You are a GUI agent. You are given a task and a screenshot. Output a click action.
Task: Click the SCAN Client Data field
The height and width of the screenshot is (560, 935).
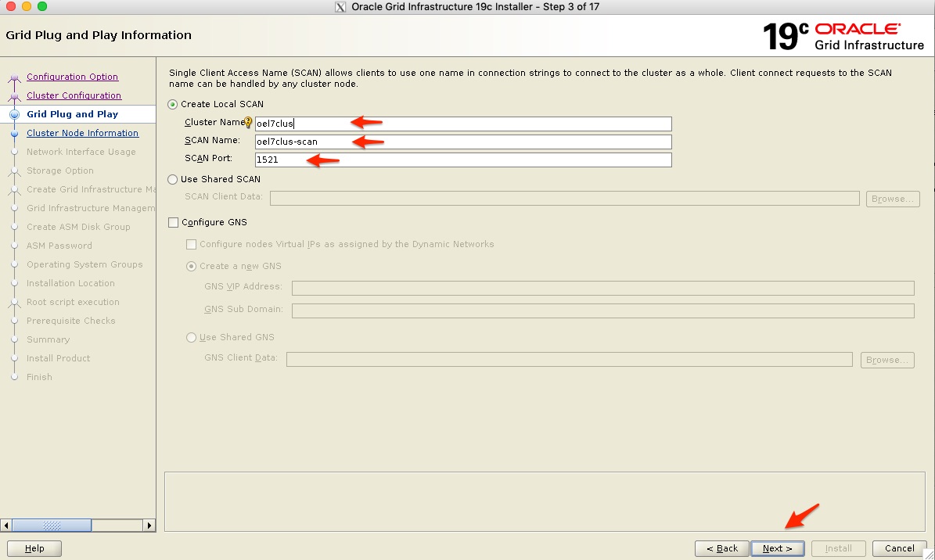pyautogui.click(x=565, y=198)
